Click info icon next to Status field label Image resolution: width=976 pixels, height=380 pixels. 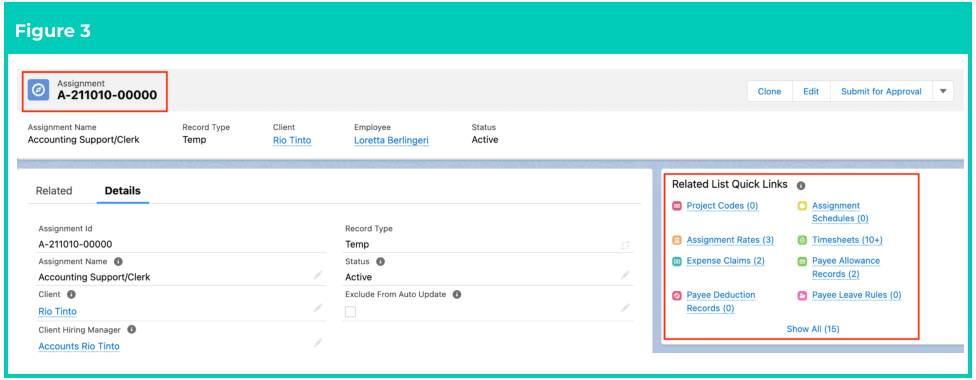[380, 262]
